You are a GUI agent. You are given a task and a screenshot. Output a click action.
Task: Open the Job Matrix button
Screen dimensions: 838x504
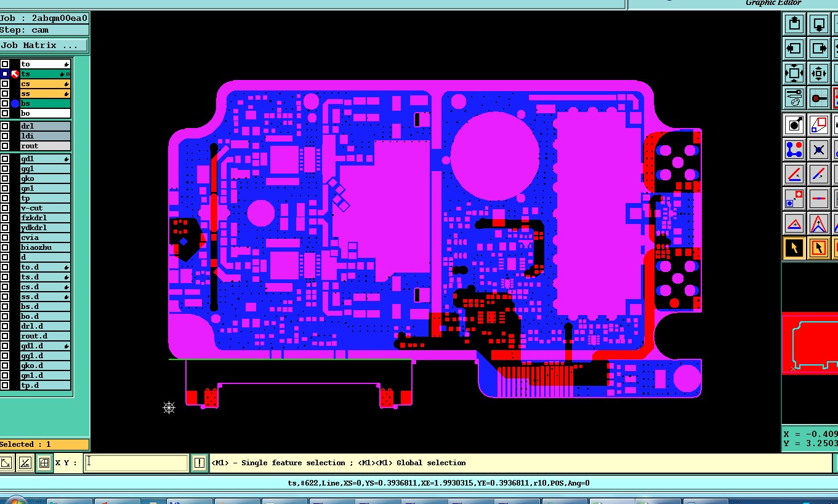click(44, 46)
